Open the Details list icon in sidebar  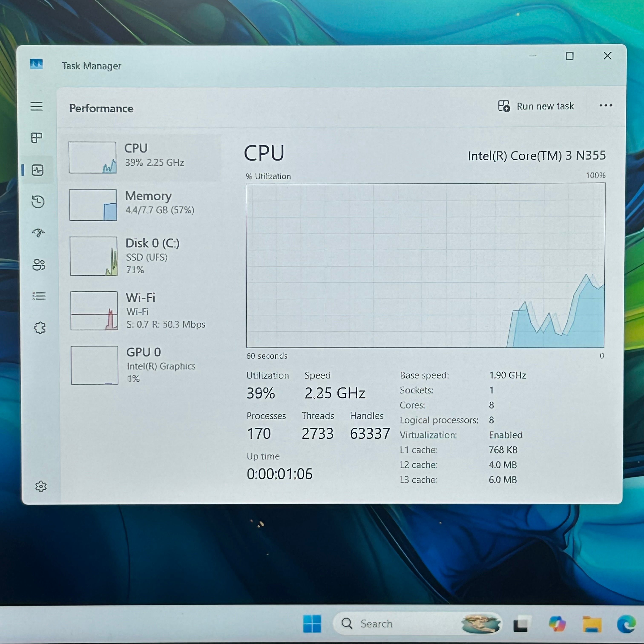coord(39,296)
